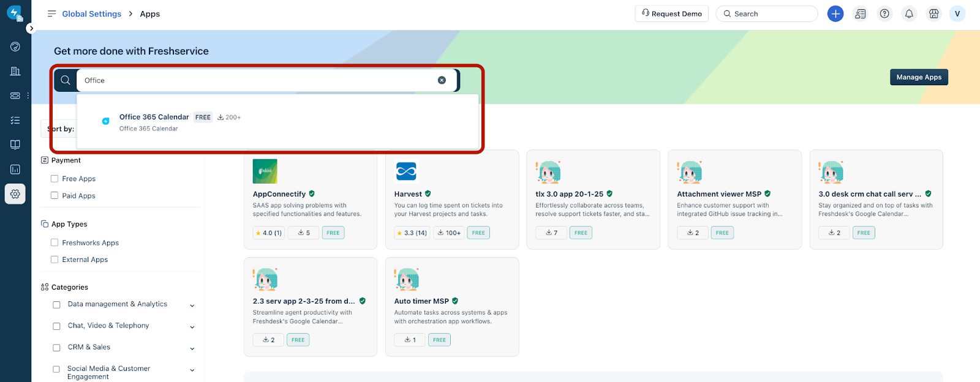The image size is (980, 382).
Task: Open the building icon in sidebar
Action: [15, 71]
